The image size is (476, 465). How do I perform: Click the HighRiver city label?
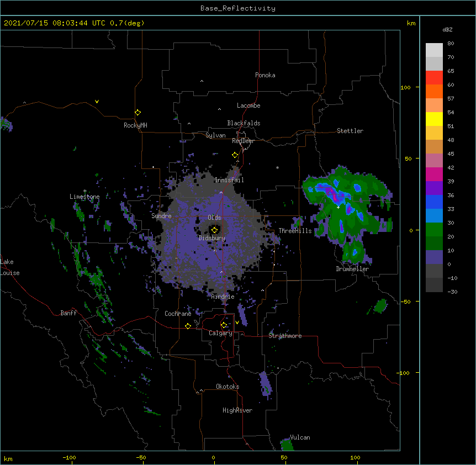pyautogui.click(x=237, y=410)
